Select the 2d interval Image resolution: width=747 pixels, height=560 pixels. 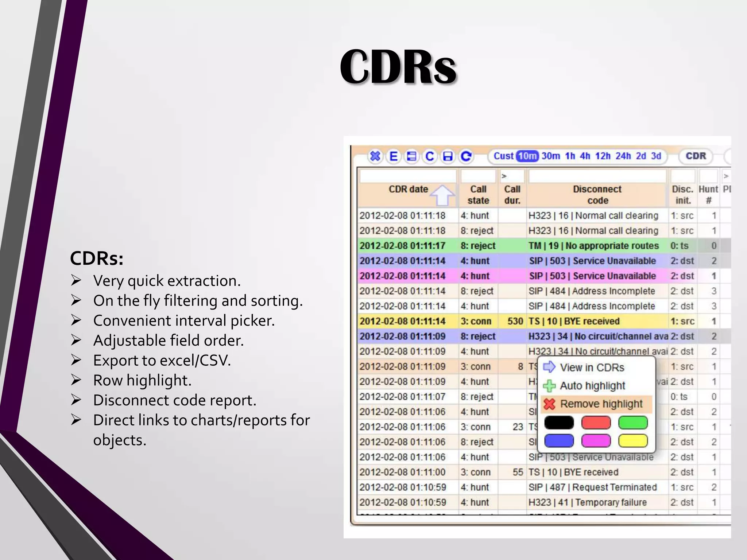(641, 156)
